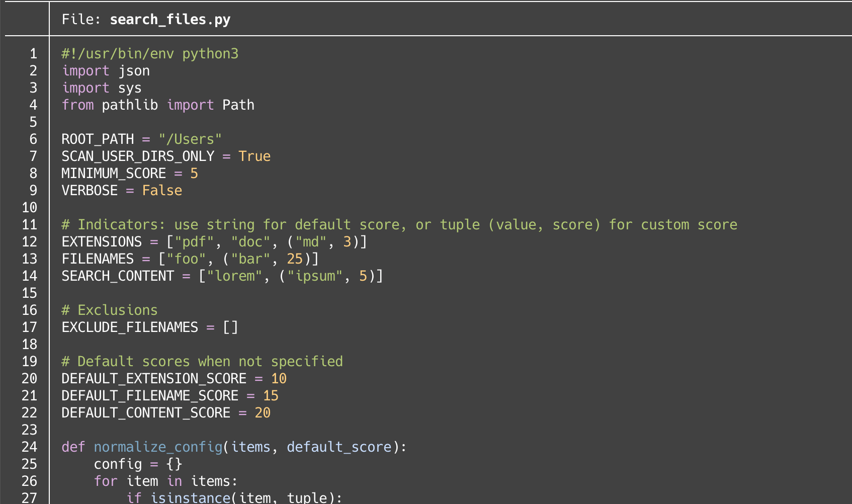Click DEFAULT_CONTENT_SCORE variable name
This screenshot has width=852, height=504.
pos(146,413)
